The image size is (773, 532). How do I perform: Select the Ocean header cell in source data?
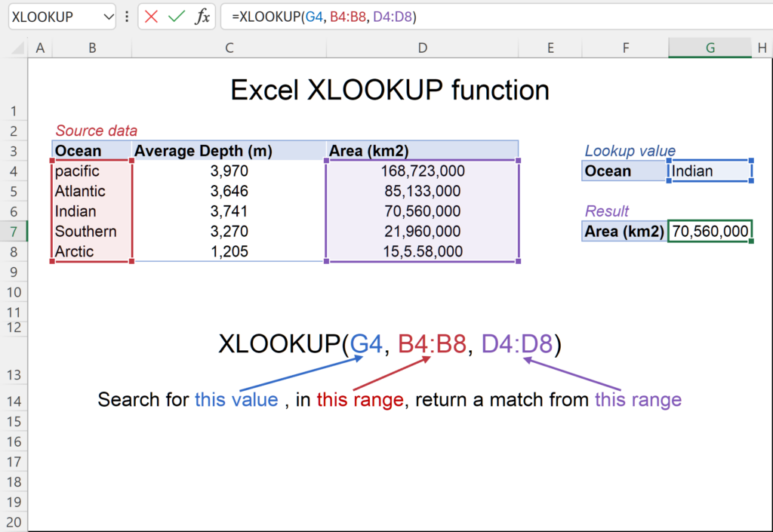click(92, 151)
